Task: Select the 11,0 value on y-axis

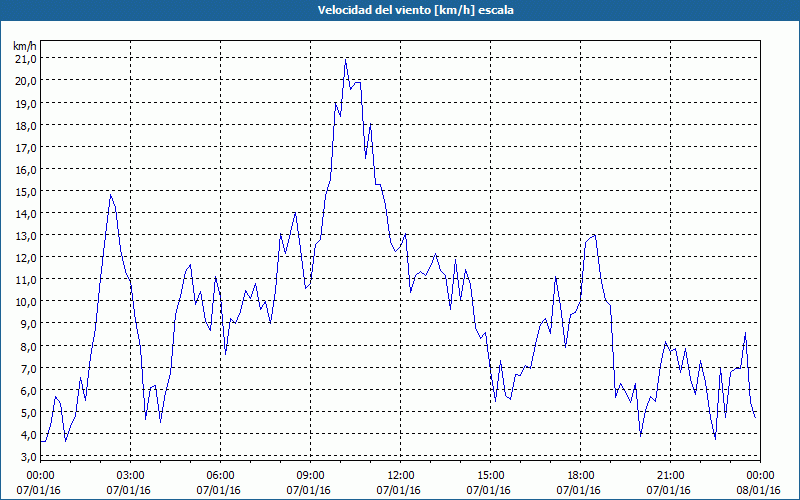Action: (x=26, y=280)
